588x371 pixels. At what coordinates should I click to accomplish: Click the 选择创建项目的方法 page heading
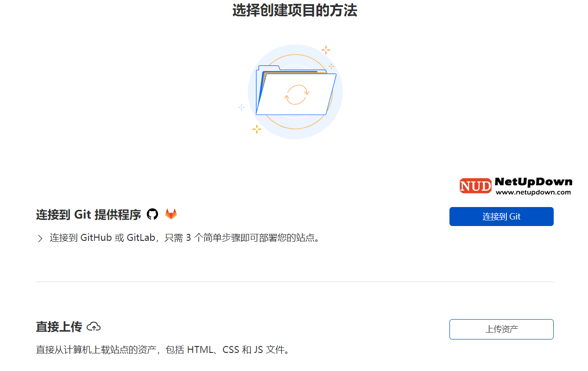click(x=295, y=10)
